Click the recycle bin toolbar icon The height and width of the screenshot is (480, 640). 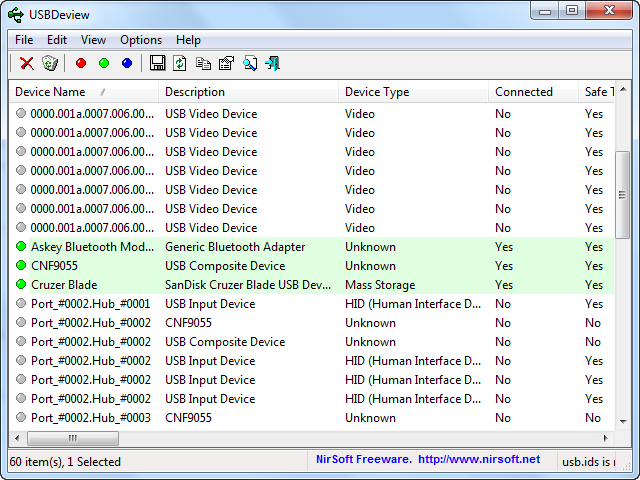(50, 63)
